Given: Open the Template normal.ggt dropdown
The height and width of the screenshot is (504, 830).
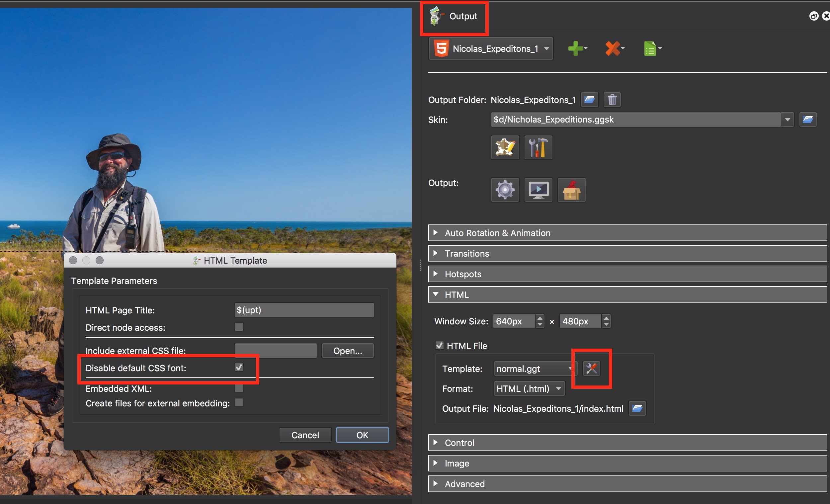Looking at the screenshot, I should point(535,369).
